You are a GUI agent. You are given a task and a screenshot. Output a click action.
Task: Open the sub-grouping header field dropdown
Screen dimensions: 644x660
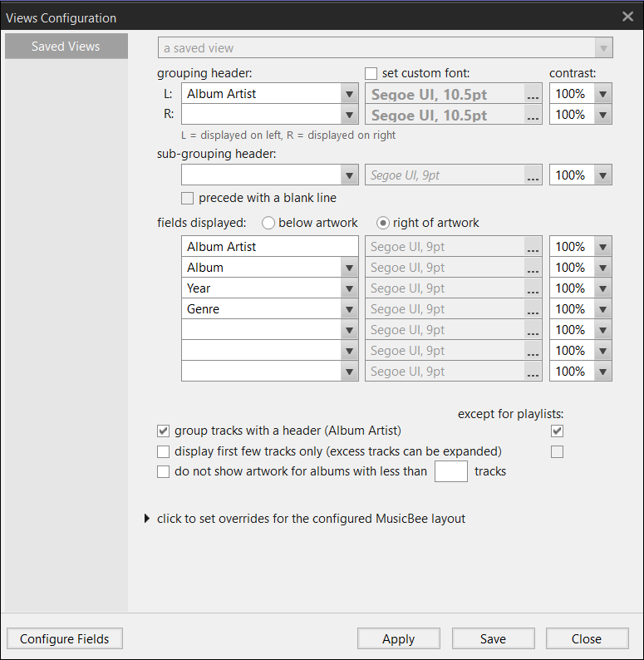pos(350,175)
